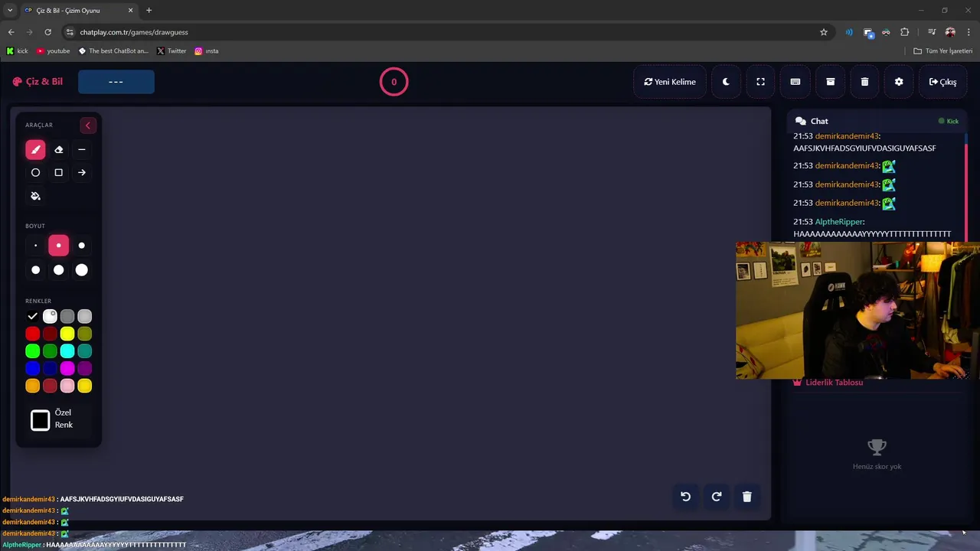980x551 pixels.
Task: Open Chrome three-dot menu
Action: [969, 32]
